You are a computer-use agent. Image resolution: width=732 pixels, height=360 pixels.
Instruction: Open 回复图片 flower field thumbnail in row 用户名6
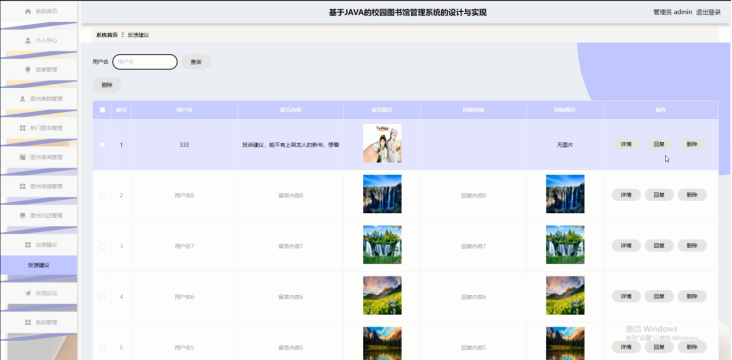point(565,295)
